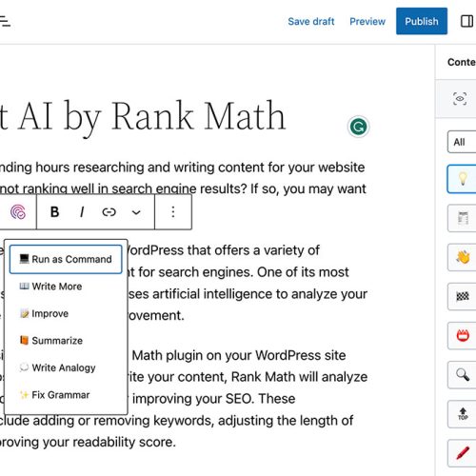Choose Improve from AI menu

[x=66, y=313]
